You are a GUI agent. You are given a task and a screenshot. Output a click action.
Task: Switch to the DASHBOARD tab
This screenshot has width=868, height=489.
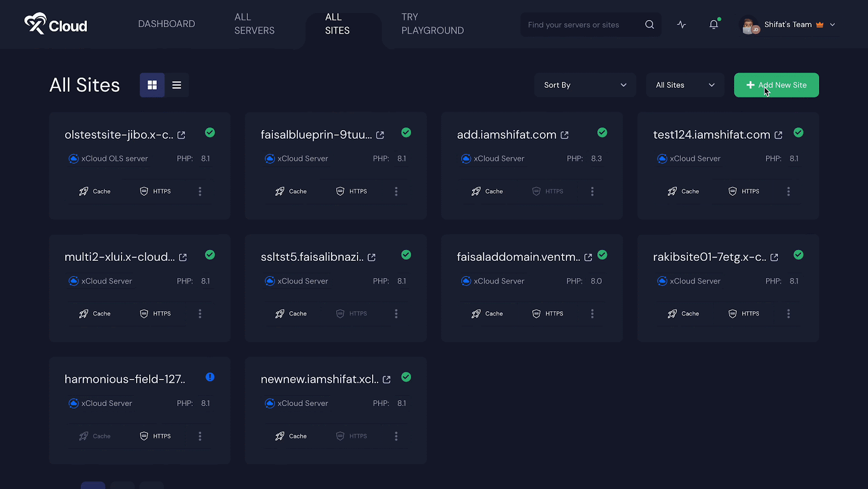click(167, 23)
